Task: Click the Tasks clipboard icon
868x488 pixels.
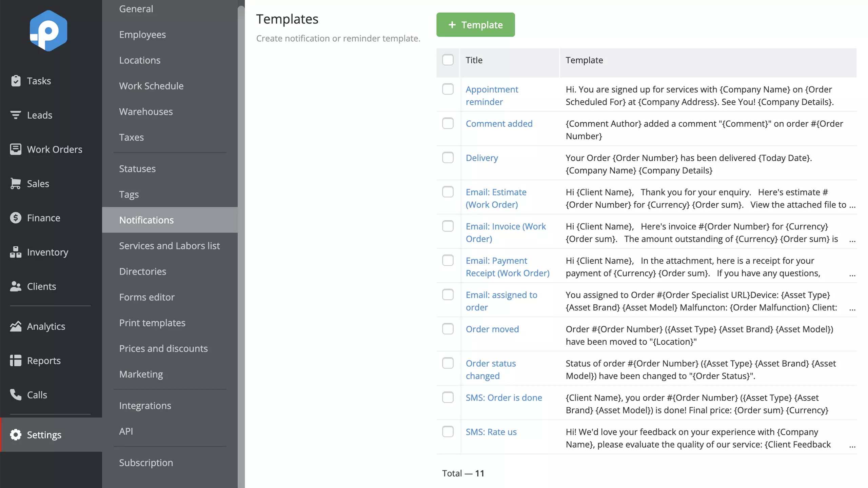Action: (x=16, y=81)
